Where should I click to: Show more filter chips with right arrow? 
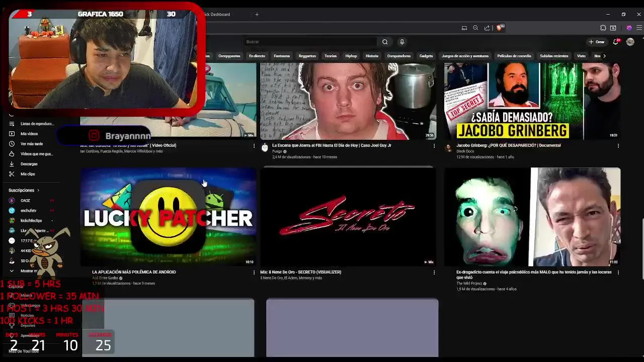604,56
